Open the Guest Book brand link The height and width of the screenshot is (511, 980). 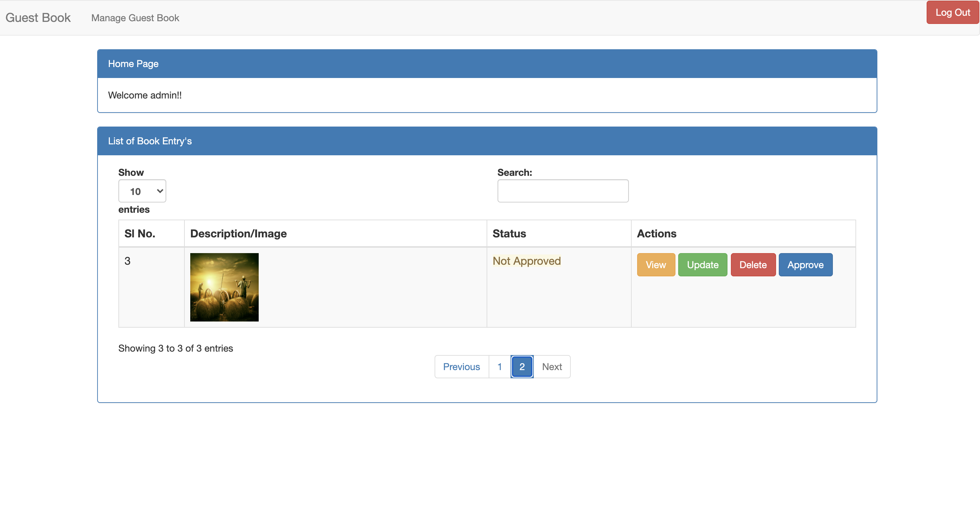(38, 17)
